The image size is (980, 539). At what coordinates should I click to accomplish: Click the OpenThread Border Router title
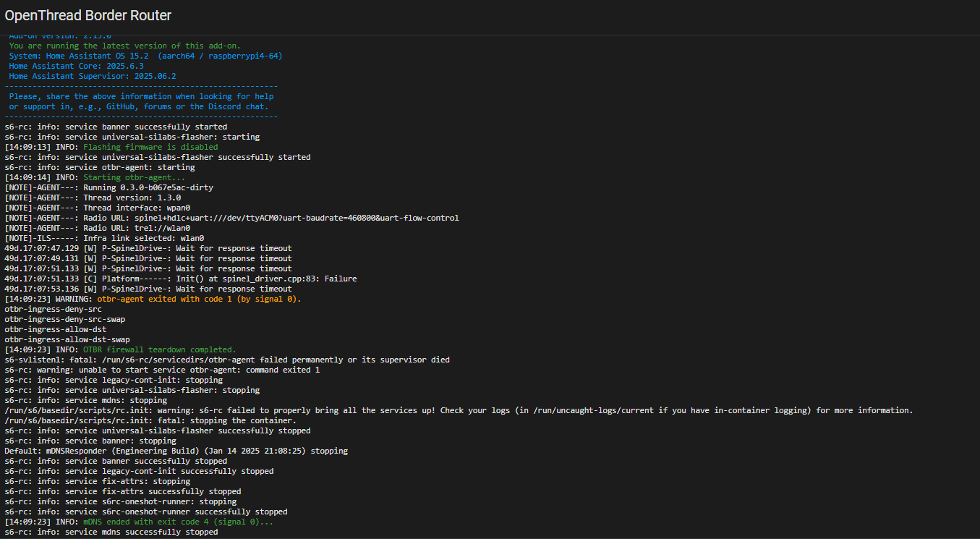click(88, 15)
